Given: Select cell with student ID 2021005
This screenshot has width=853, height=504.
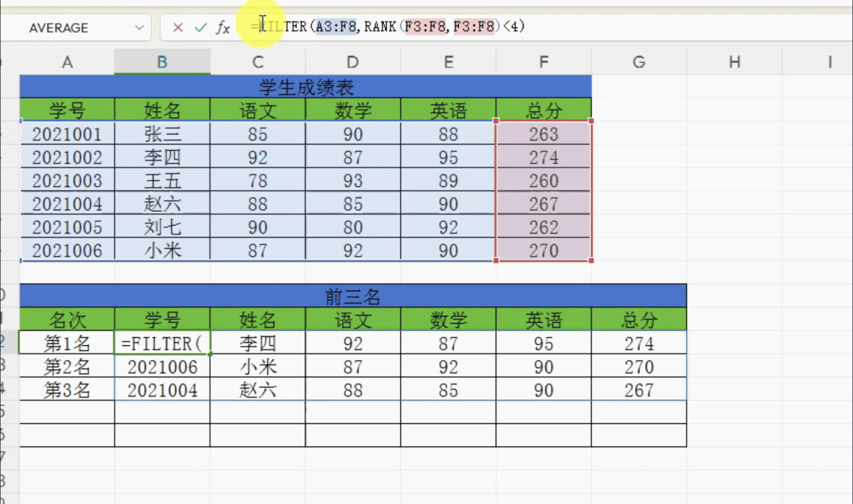Looking at the screenshot, I should [67, 227].
